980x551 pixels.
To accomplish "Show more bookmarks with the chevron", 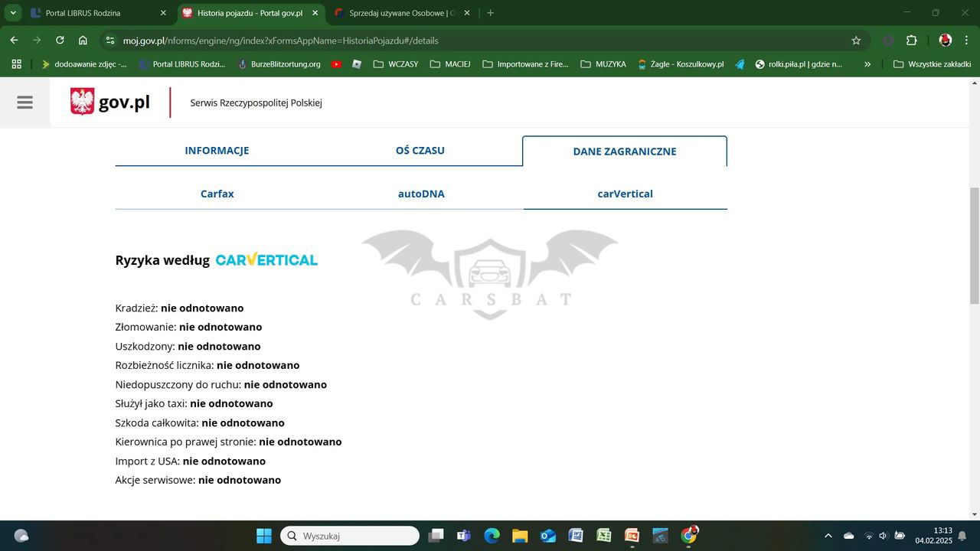I will pos(867,64).
